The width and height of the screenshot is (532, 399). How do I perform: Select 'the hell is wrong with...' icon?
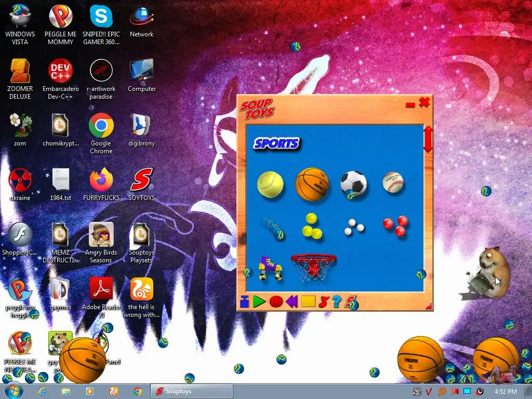(141, 298)
